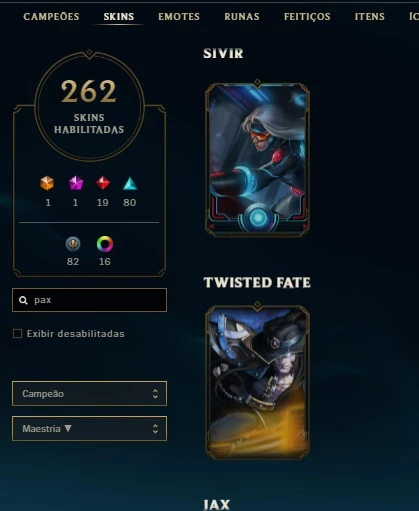The width and height of the screenshot is (419, 511).
Task: Open the Runas tab
Action: click(242, 16)
